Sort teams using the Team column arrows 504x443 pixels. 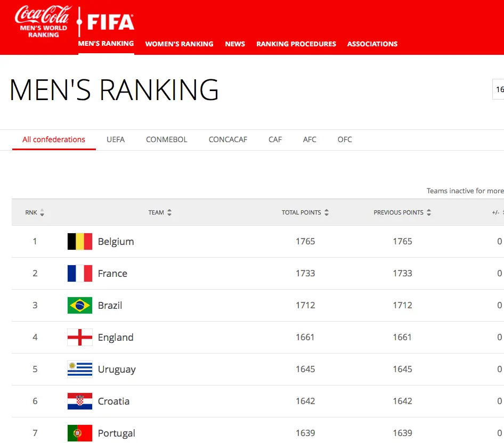[169, 213]
